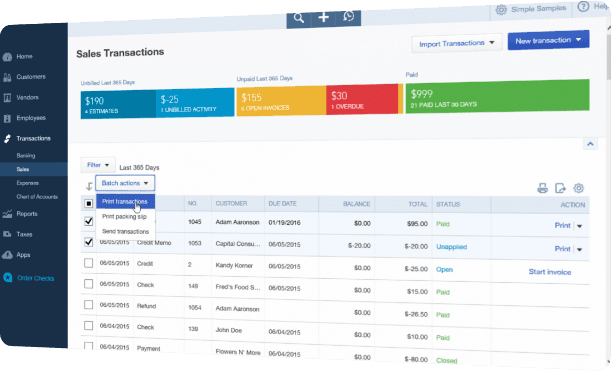Image resolution: width=611 pixels, height=372 pixels.
Task: Click the Taxes sidebar icon
Action: pos(7,234)
